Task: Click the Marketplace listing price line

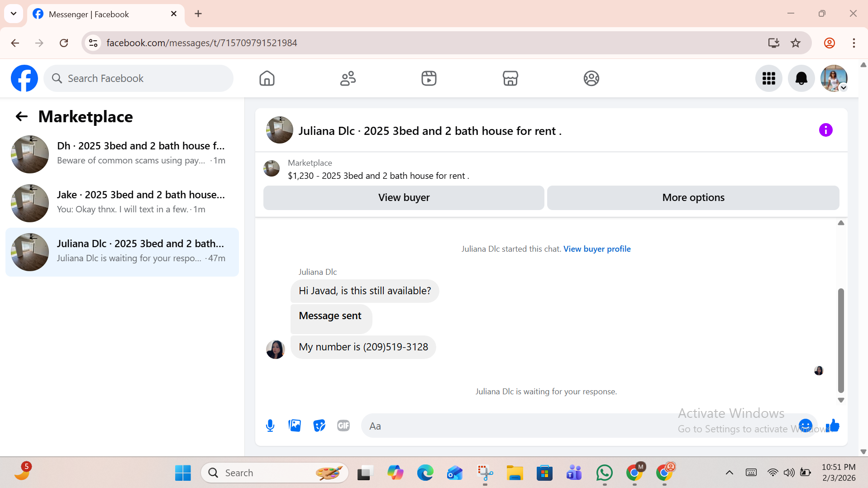Action: 378,176
